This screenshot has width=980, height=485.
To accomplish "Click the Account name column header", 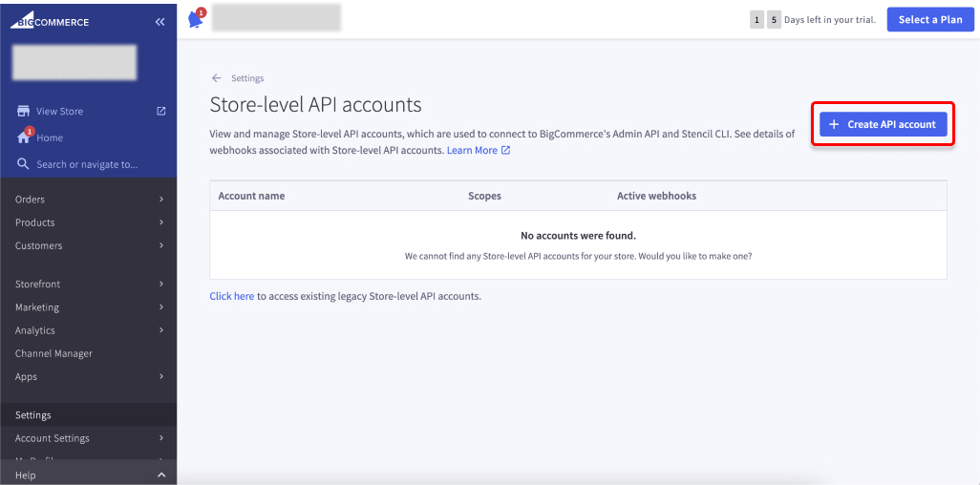I will (251, 196).
